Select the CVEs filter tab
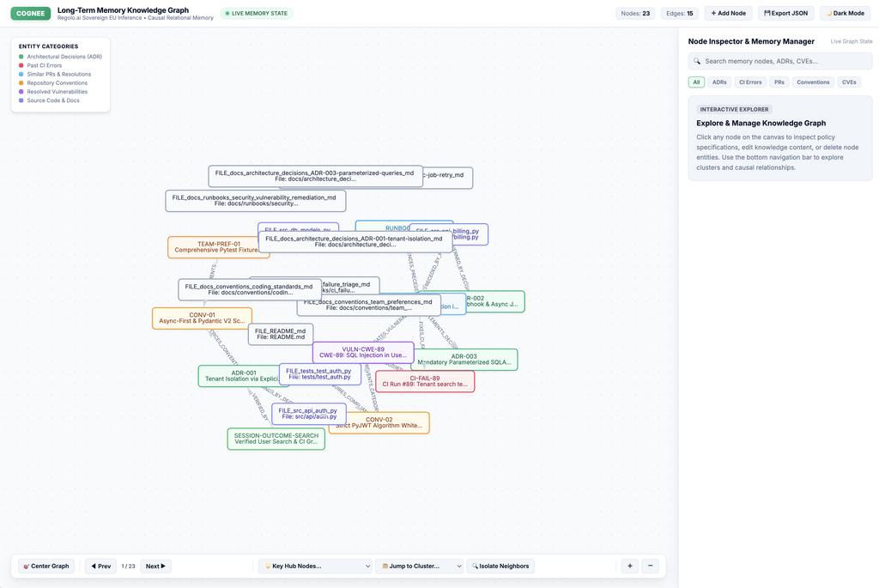 (849, 82)
